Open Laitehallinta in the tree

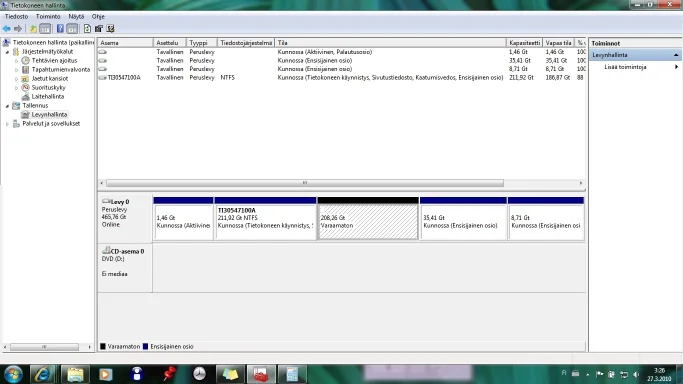coord(47,97)
